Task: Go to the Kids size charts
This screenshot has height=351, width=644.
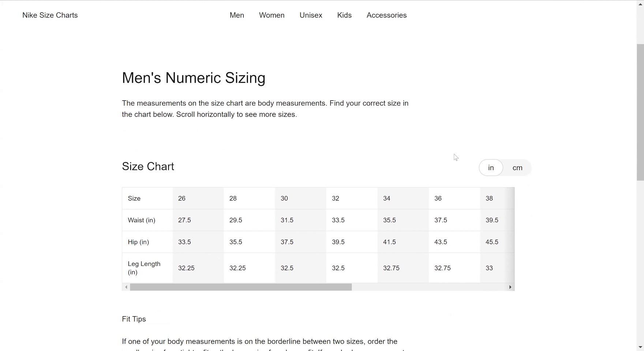Action: point(344,15)
